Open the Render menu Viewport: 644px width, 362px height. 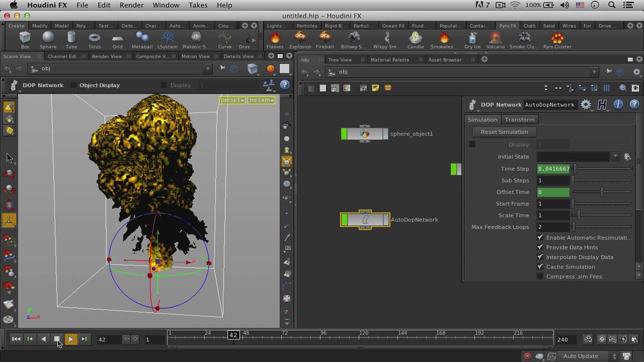click(x=132, y=5)
